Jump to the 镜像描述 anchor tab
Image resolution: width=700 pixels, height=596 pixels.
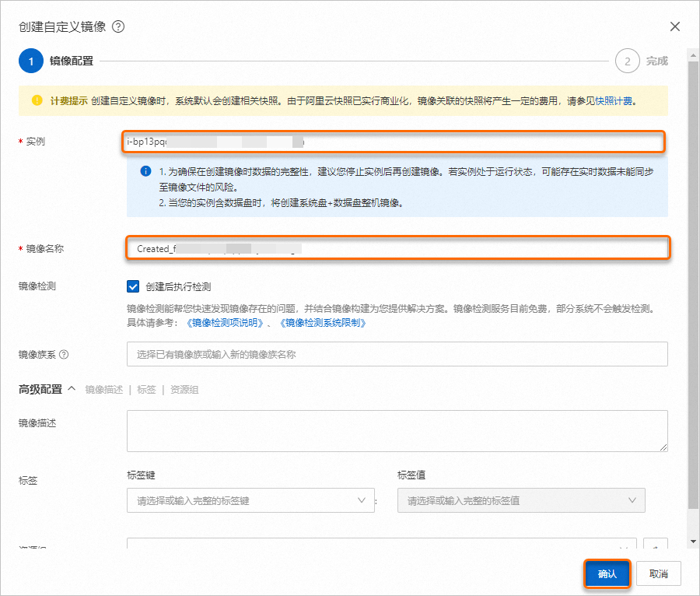104,390
